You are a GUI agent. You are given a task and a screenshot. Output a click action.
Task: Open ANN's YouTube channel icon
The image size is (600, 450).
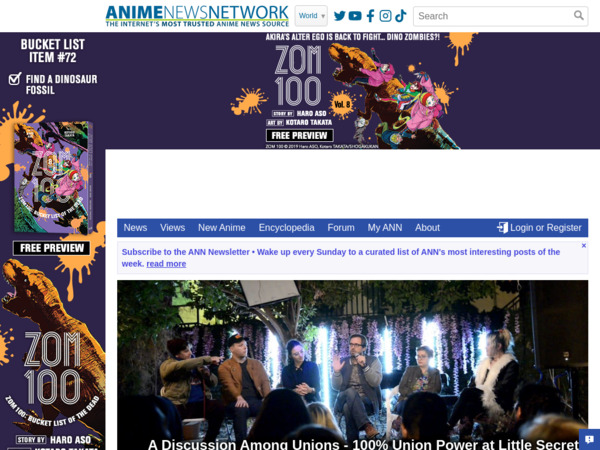(x=355, y=16)
